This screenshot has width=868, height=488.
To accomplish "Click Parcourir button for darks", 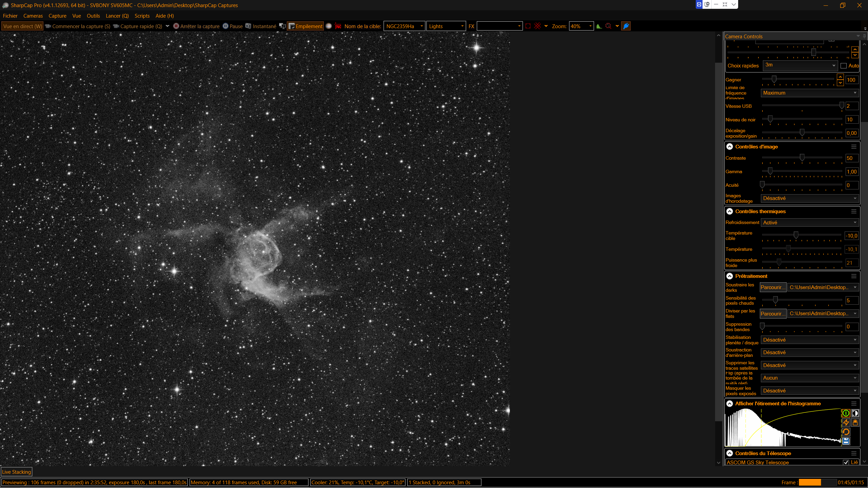I will pos(773,287).
